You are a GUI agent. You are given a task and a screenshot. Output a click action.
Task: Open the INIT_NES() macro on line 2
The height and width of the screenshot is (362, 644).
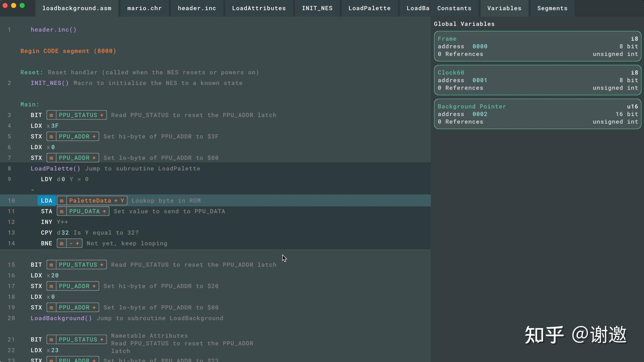(50, 83)
